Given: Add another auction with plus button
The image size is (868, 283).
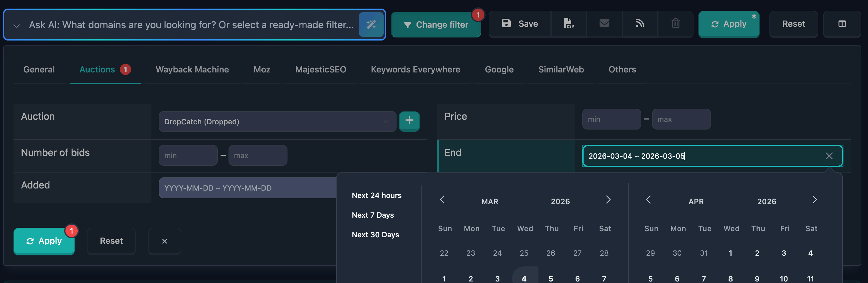Looking at the screenshot, I should pos(409,121).
